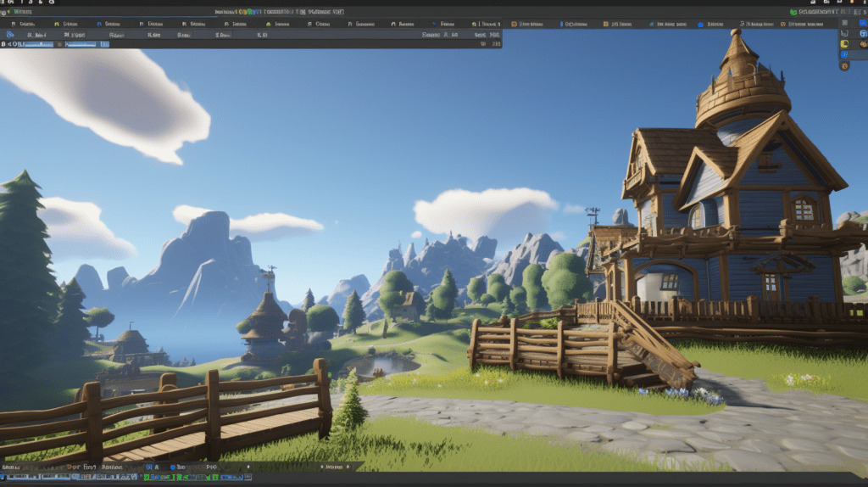Open the toolbar item with the yellow-green icon
Screen dimensions: 868x487
tap(66, 24)
